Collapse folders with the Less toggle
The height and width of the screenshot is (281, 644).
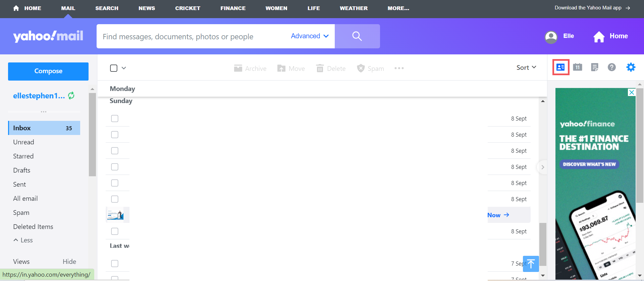pos(23,240)
